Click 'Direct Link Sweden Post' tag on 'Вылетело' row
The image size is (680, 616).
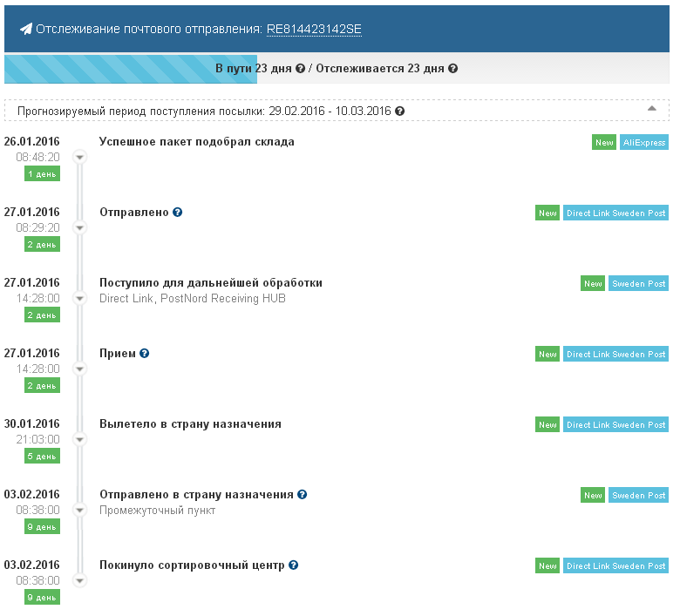coord(615,425)
